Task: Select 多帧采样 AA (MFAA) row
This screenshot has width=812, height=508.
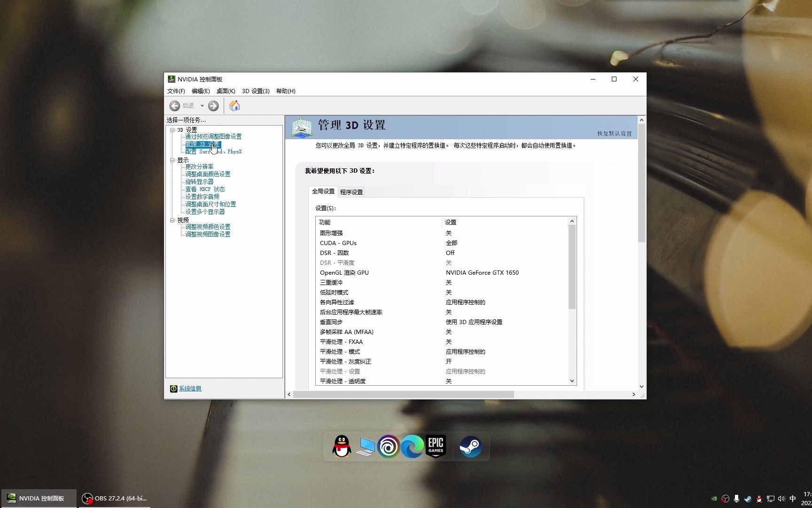Action: coord(442,332)
